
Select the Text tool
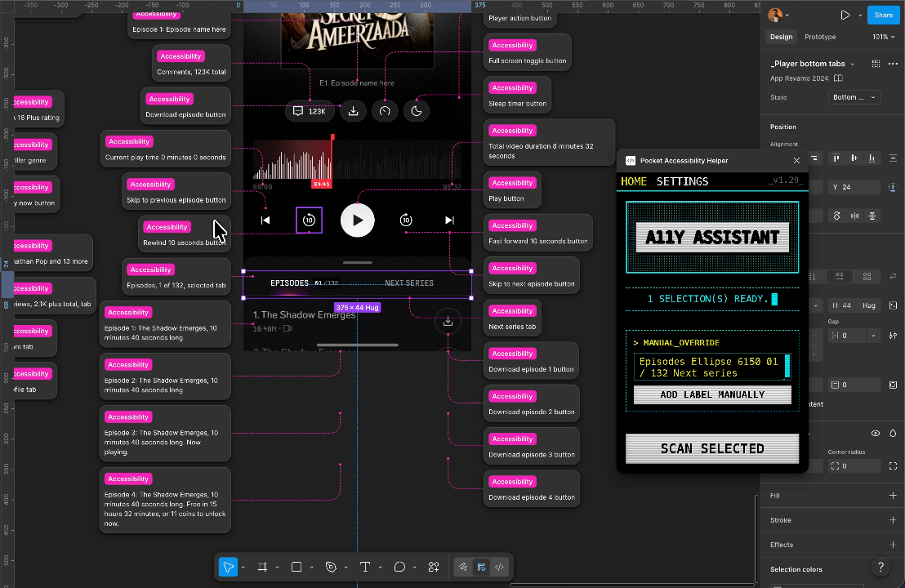point(365,568)
